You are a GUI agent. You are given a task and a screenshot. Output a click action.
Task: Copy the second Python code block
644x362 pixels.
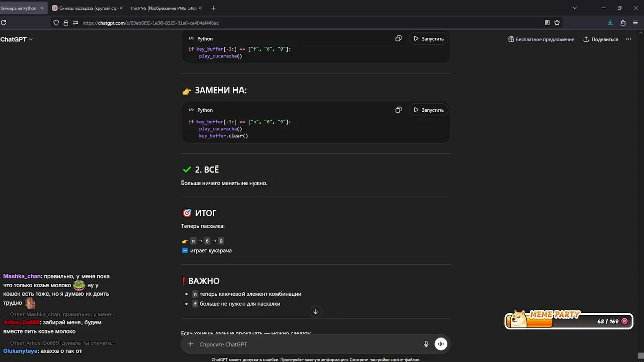click(398, 110)
